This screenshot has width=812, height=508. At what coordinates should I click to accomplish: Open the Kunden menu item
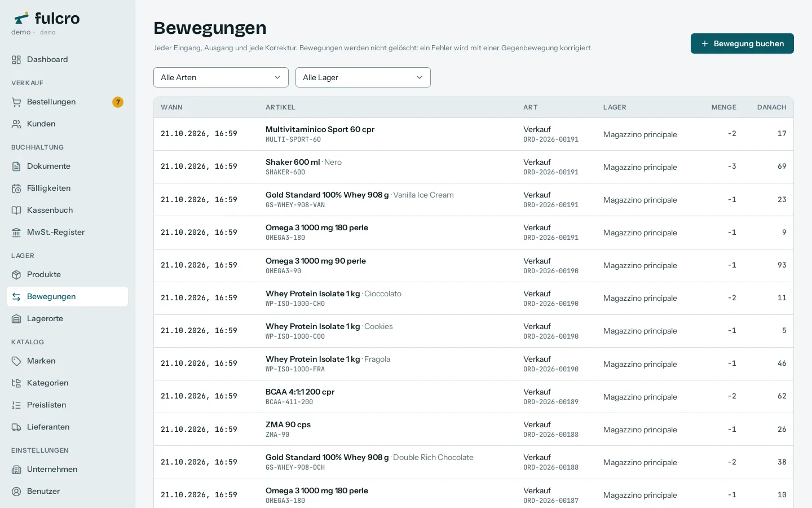[67, 124]
